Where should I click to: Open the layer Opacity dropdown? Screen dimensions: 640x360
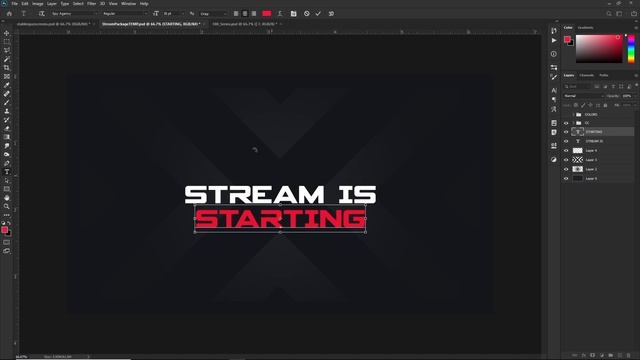pos(629,96)
